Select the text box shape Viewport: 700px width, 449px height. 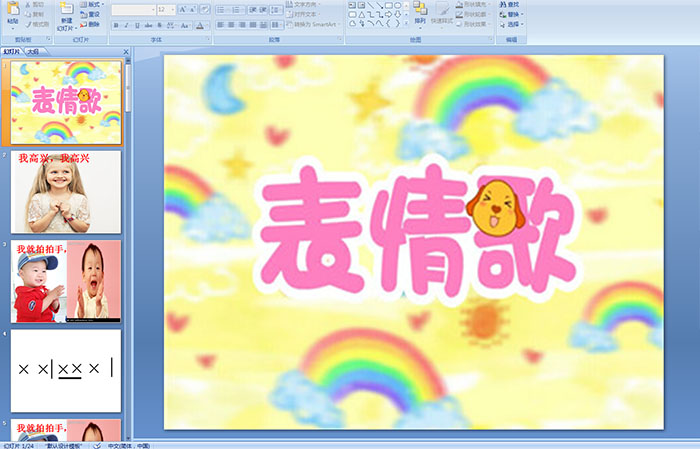click(353, 5)
